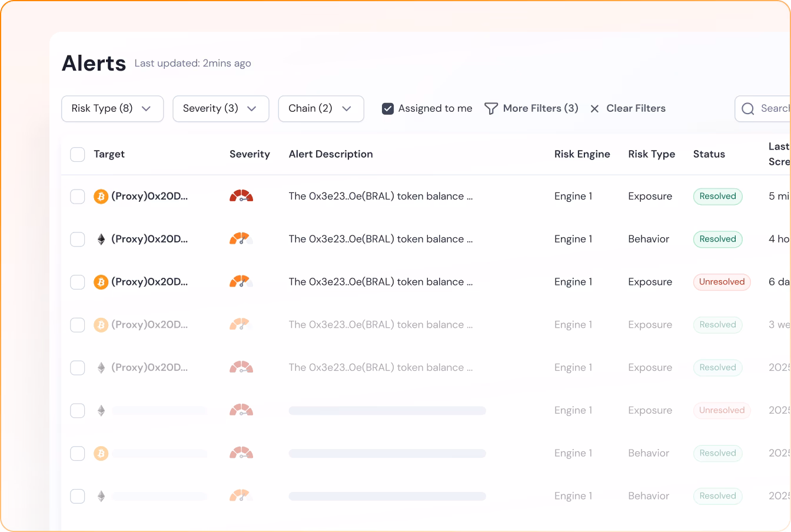Click the Unresolved status badge in third row

tap(722, 282)
